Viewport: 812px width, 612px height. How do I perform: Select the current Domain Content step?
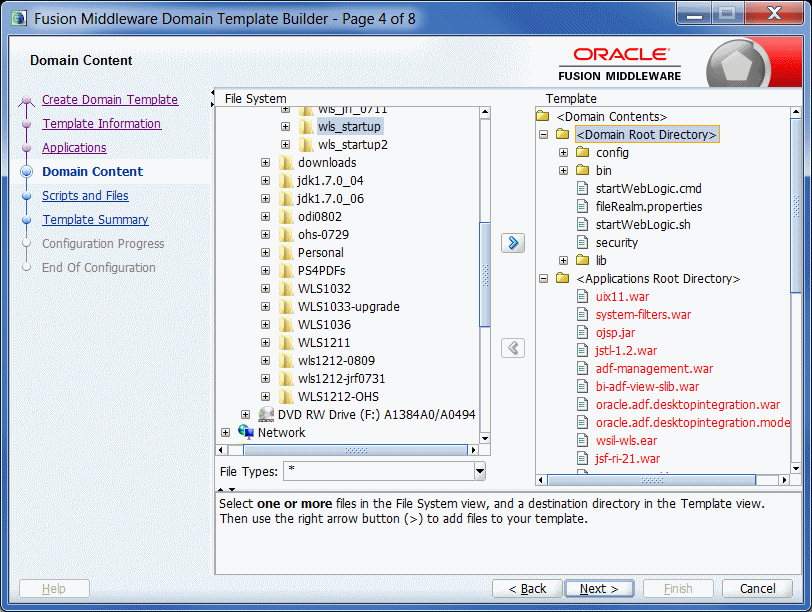coord(92,172)
